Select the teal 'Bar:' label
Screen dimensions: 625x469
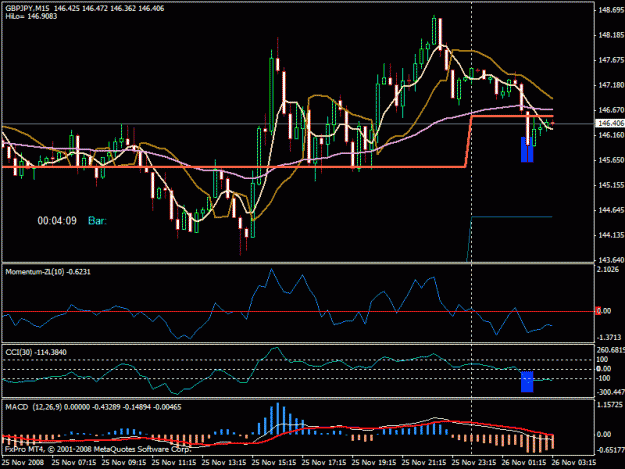(x=98, y=221)
